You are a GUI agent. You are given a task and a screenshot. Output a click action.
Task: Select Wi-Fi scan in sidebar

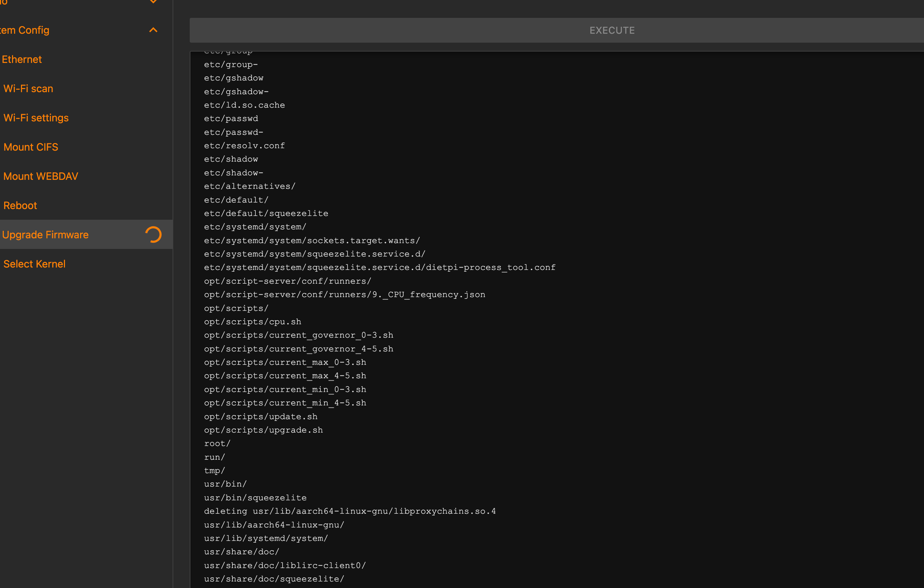(29, 89)
